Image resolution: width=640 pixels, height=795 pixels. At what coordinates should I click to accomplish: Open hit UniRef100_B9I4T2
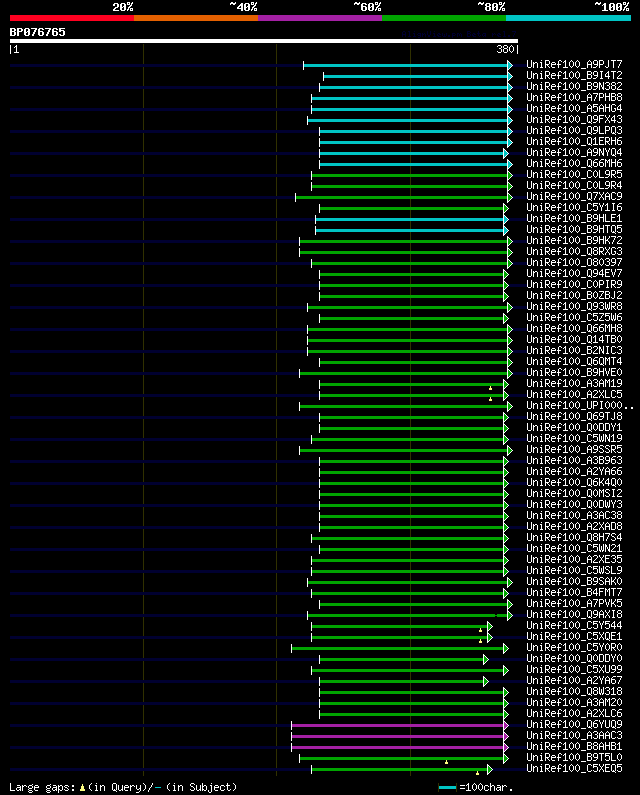pyautogui.click(x=574, y=76)
